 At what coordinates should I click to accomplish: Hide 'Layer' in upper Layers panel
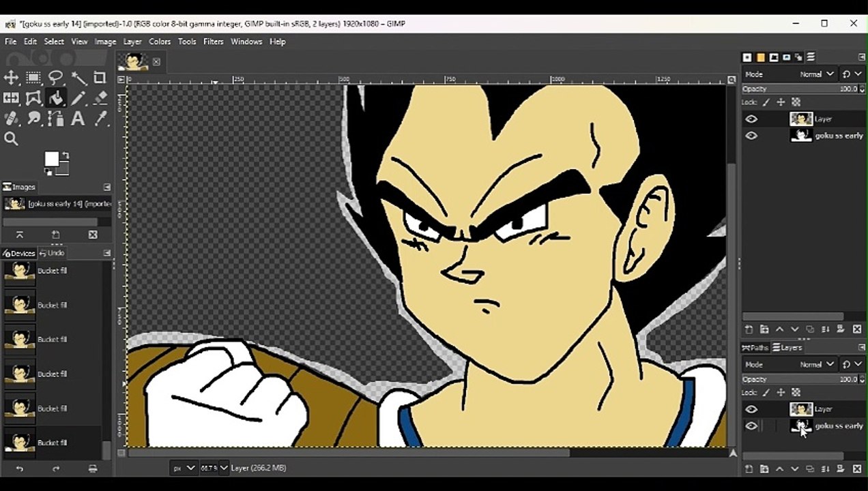tap(751, 119)
